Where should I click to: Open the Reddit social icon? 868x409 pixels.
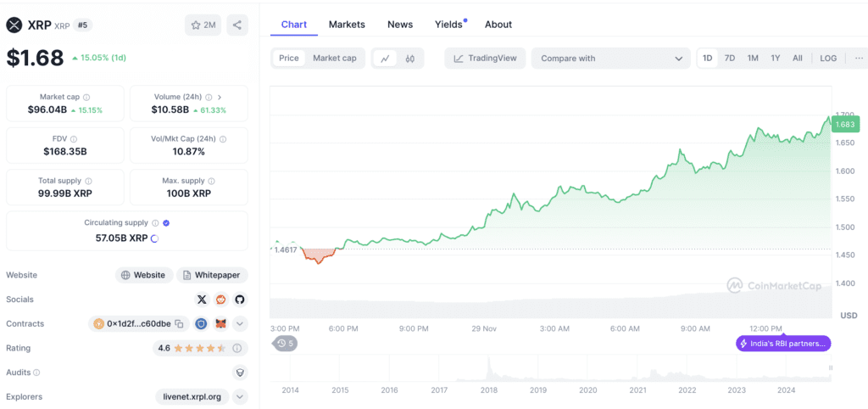(x=221, y=300)
